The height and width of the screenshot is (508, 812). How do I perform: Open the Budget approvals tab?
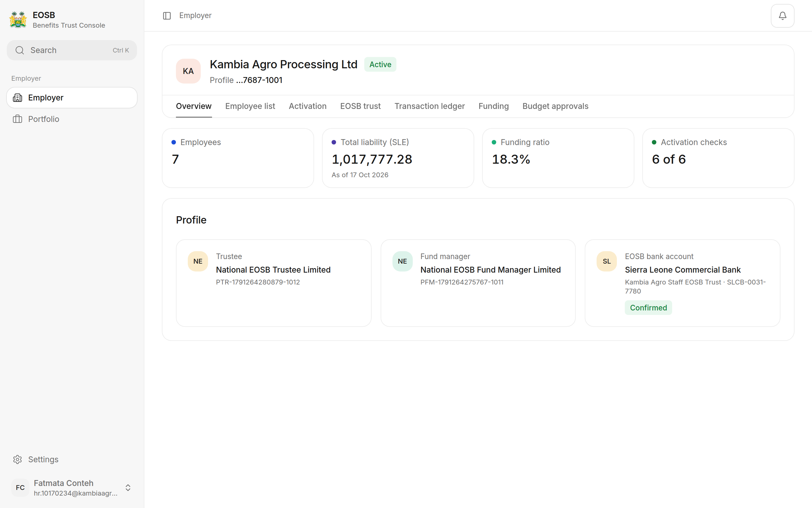click(555, 106)
